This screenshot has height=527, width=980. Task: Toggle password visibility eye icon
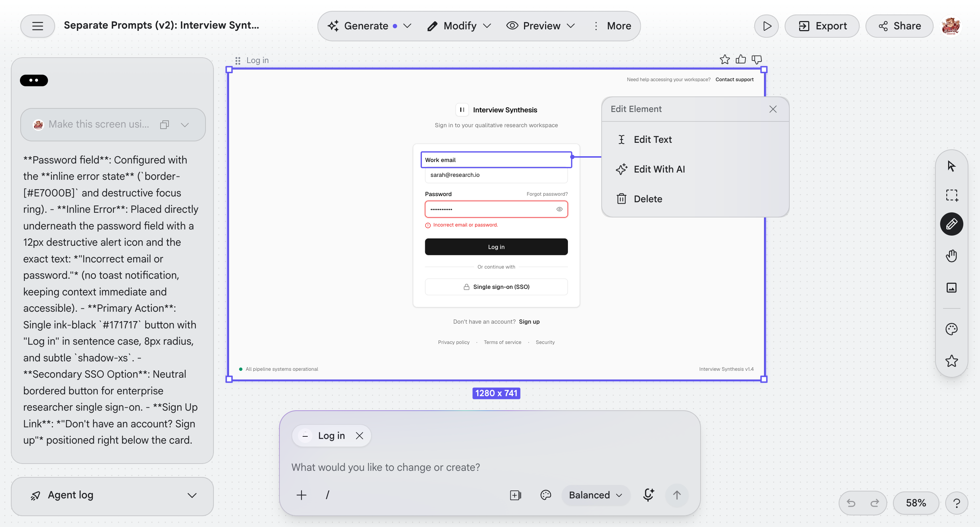pyautogui.click(x=559, y=209)
